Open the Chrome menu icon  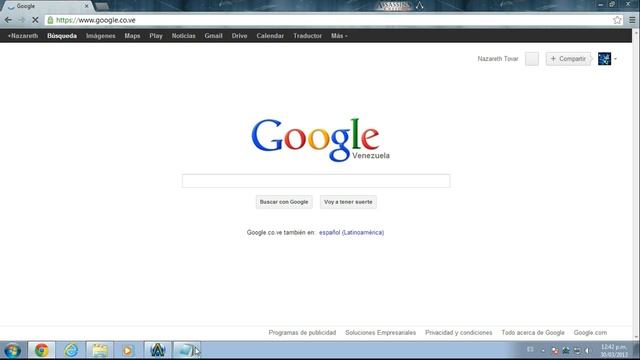pos(632,20)
